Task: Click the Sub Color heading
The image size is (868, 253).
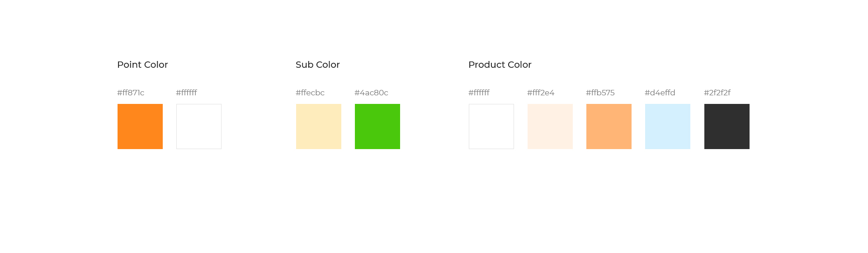Action: coord(318,65)
